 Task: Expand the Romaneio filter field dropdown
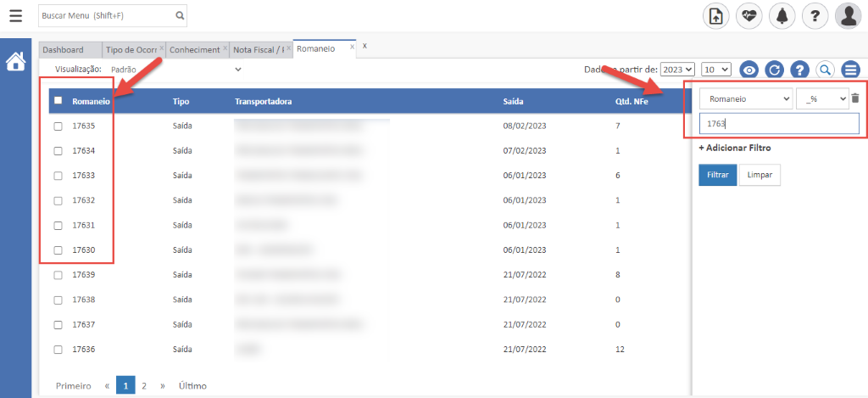[746, 99]
